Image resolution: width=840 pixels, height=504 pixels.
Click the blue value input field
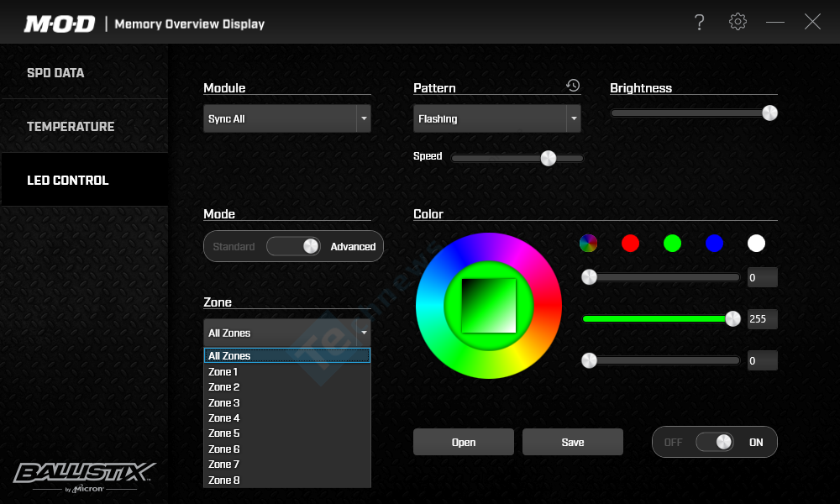[x=763, y=360]
